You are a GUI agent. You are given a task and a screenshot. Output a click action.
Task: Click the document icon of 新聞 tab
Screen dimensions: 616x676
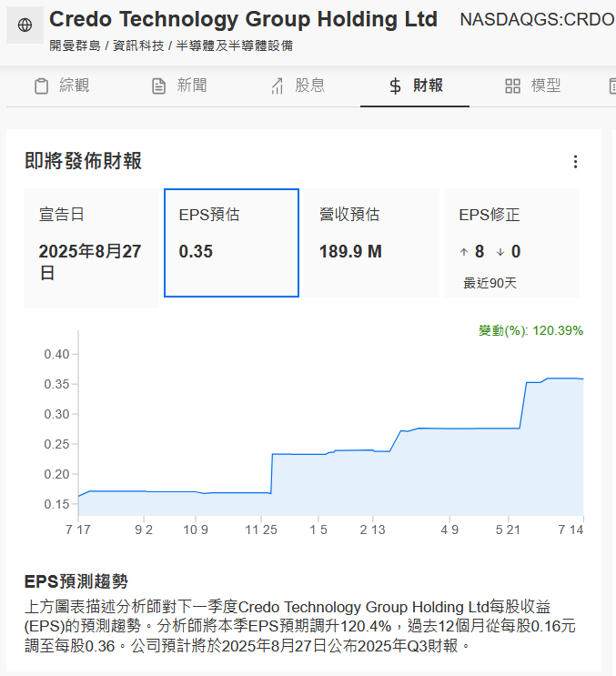click(158, 86)
